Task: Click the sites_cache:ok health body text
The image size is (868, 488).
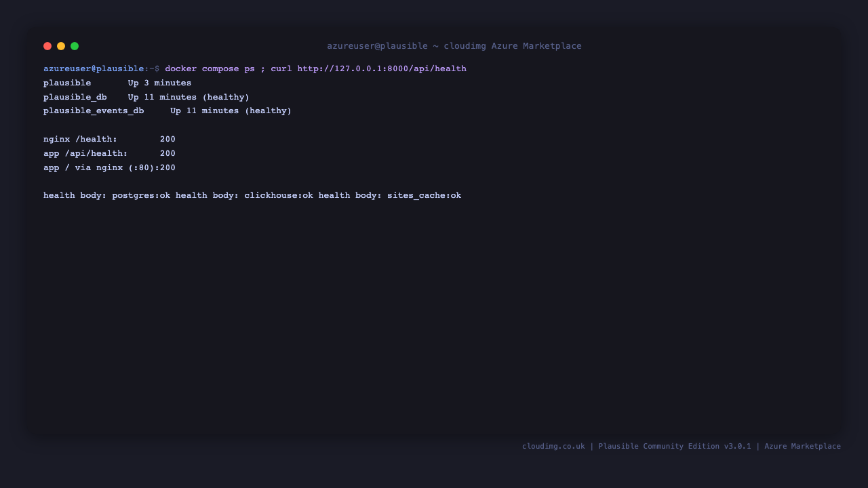Action: pyautogui.click(x=424, y=196)
